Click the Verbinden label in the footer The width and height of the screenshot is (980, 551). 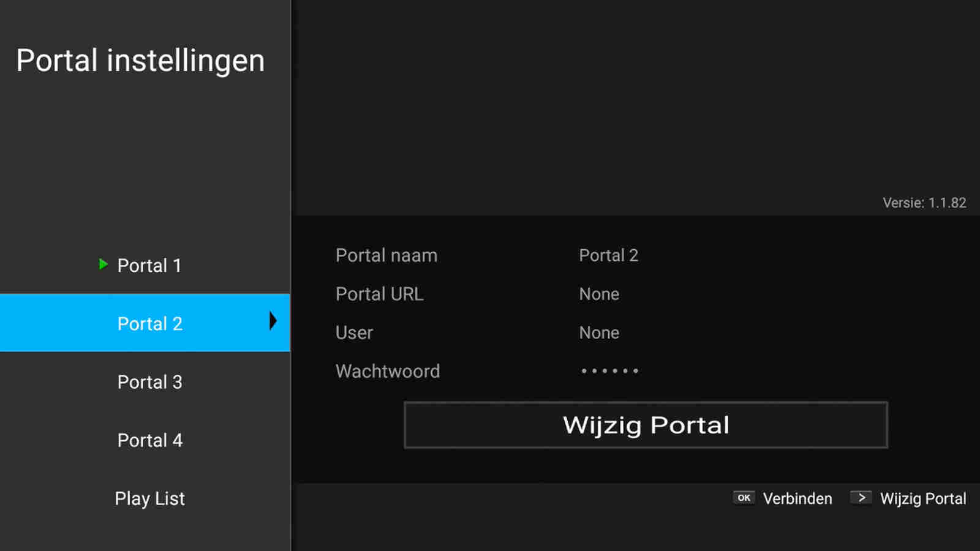point(797,499)
